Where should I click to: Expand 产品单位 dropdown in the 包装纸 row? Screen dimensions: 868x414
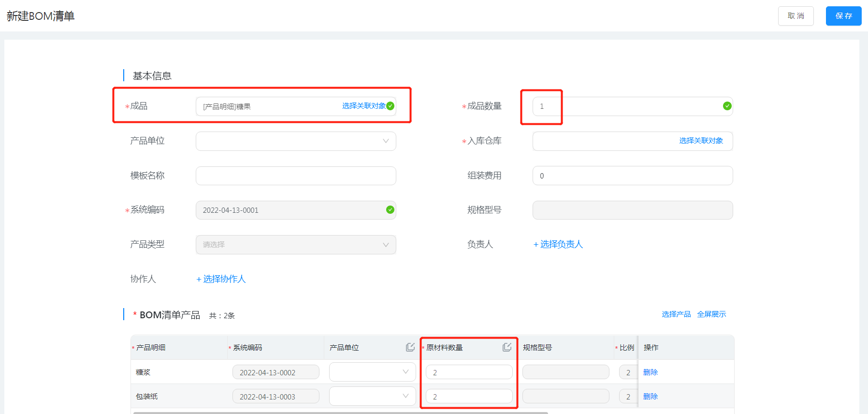pyautogui.click(x=373, y=396)
